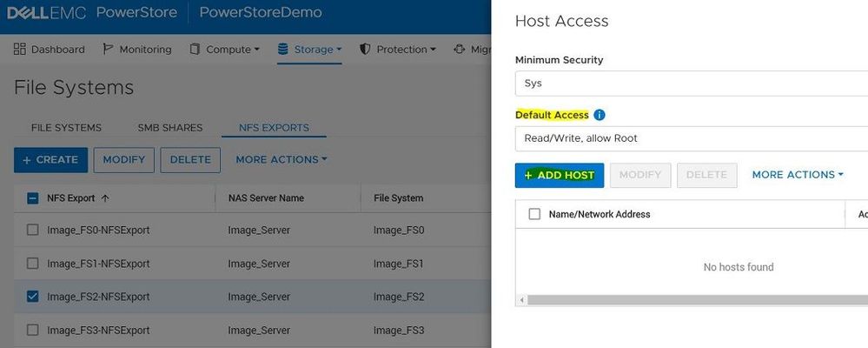Click the NAS Server Name column header
868x348 pixels.
(x=266, y=197)
